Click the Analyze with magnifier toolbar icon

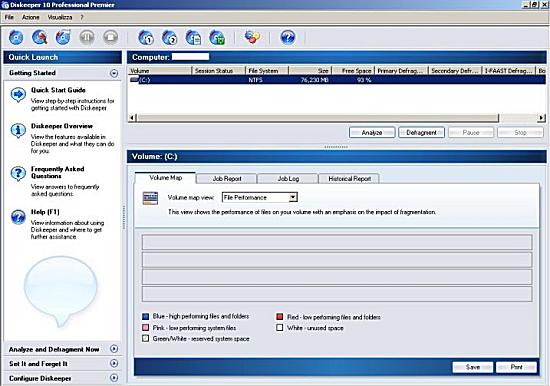[x=40, y=37]
